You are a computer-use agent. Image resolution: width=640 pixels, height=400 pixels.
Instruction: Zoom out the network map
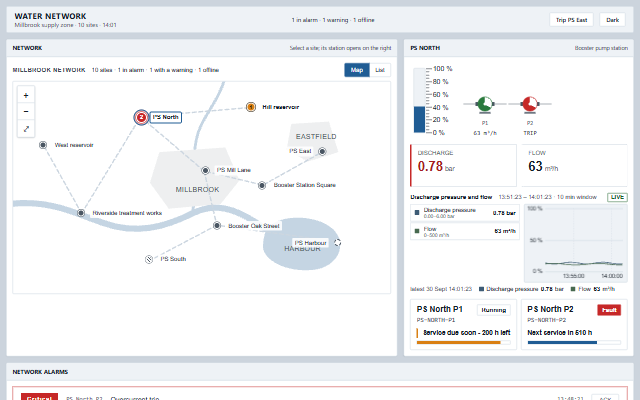click(26, 112)
